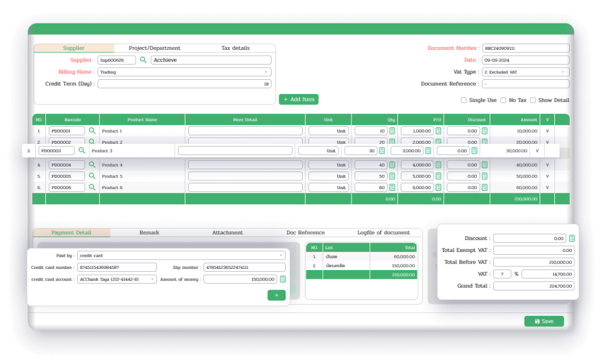Click the Credit Term (Day) input field

(184, 84)
